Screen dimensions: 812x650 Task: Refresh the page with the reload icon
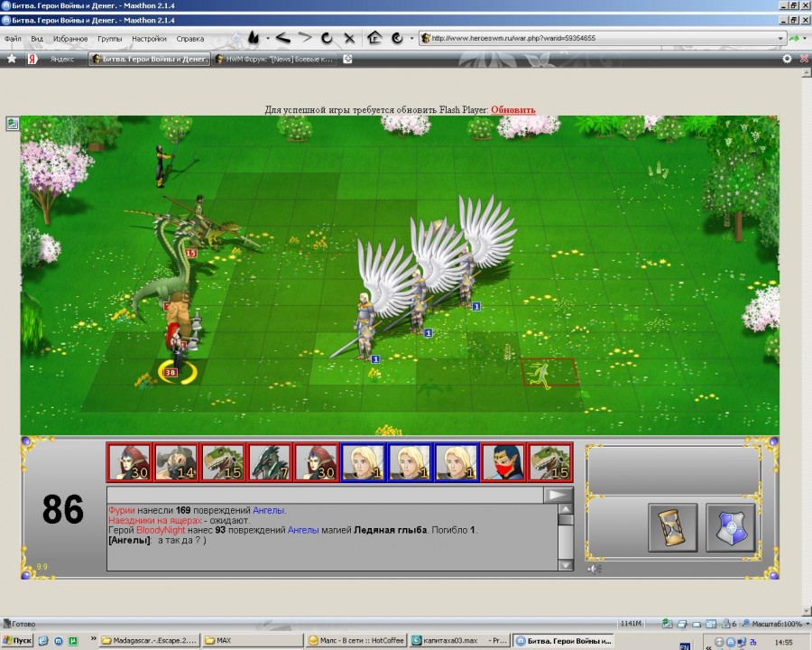[327, 38]
